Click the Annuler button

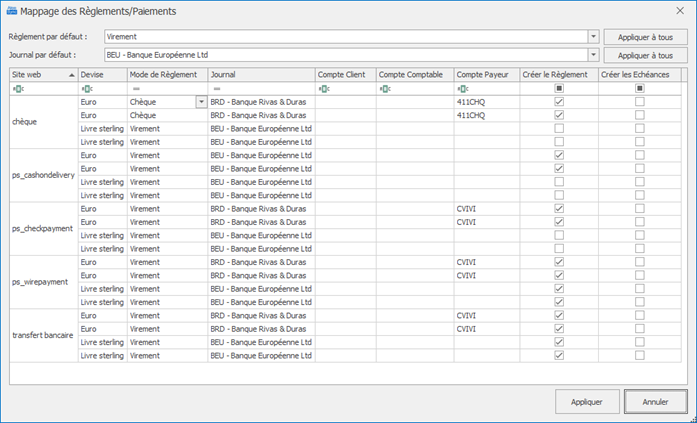(x=654, y=401)
